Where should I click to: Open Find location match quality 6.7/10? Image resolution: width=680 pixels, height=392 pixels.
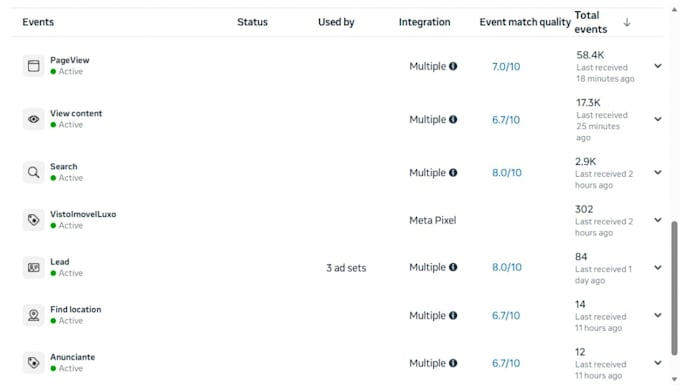[x=506, y=315]
